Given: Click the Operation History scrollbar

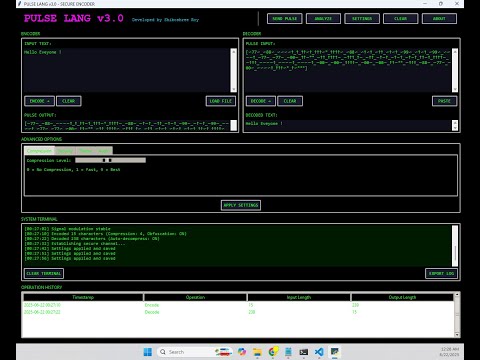Looking at the screenshot, I should [x=457, y=315].
